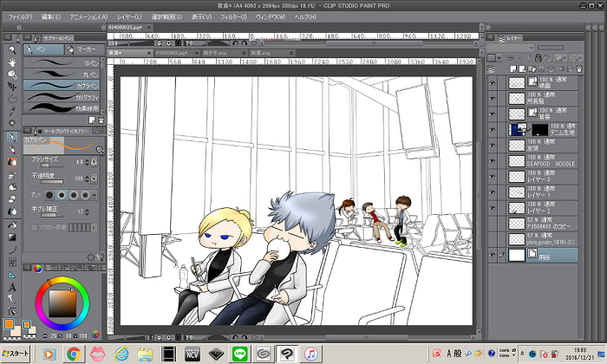Choose the 効果線用 sub tool
607x364 pixels.
tap(62, 108)
